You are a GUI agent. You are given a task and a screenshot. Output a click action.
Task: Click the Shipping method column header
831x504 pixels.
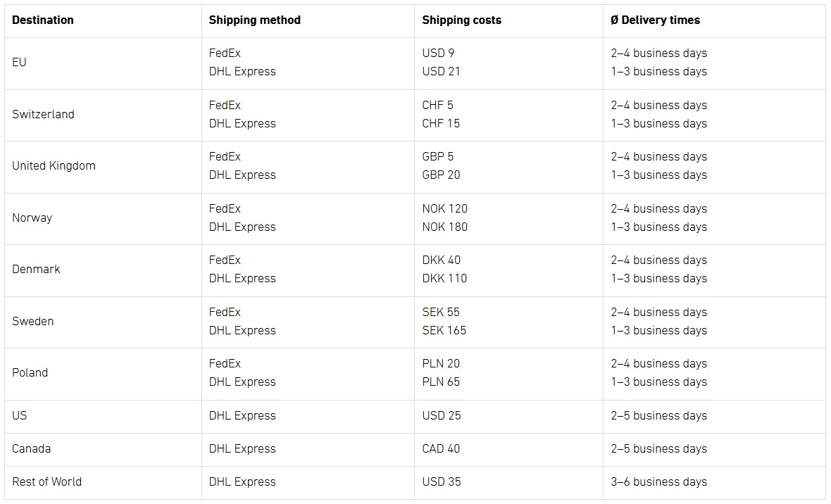[254, 20]
